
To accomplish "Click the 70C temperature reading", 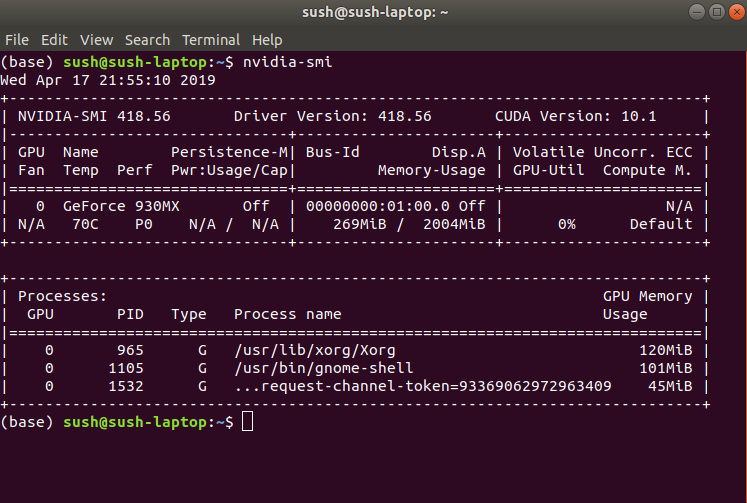I will [x=85, y=224].
